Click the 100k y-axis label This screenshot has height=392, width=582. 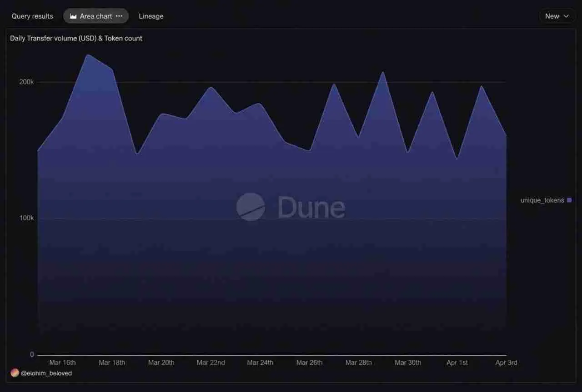tap(26, 218)
